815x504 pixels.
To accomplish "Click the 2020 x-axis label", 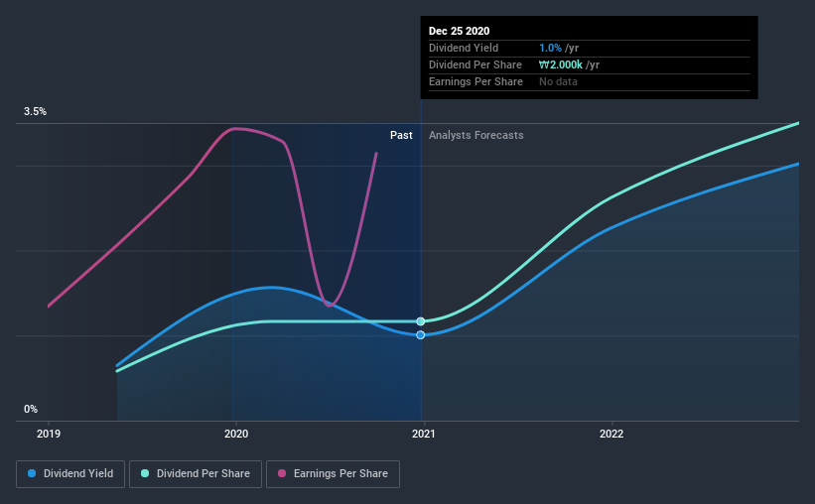I will [236, 434].
